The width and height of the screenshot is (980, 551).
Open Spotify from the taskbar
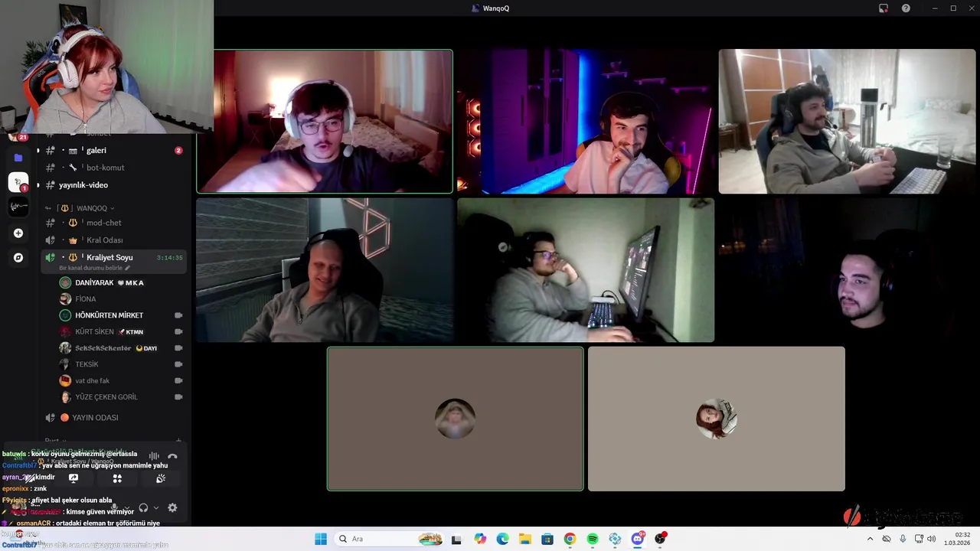(593, 539)
